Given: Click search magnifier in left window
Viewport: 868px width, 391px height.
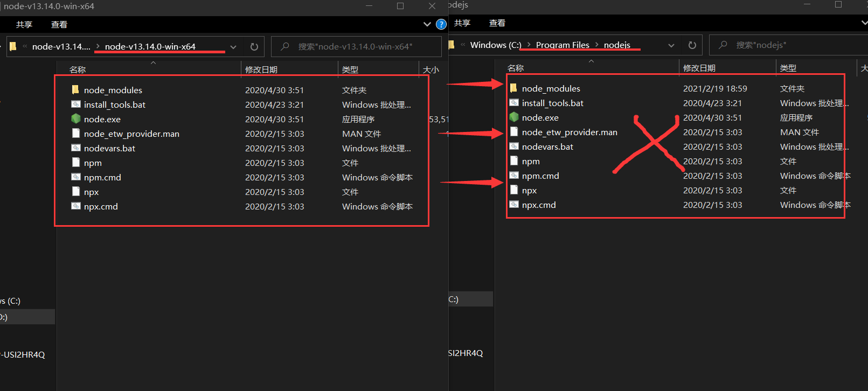Looking at the screenshot, I should coord(285,47).
